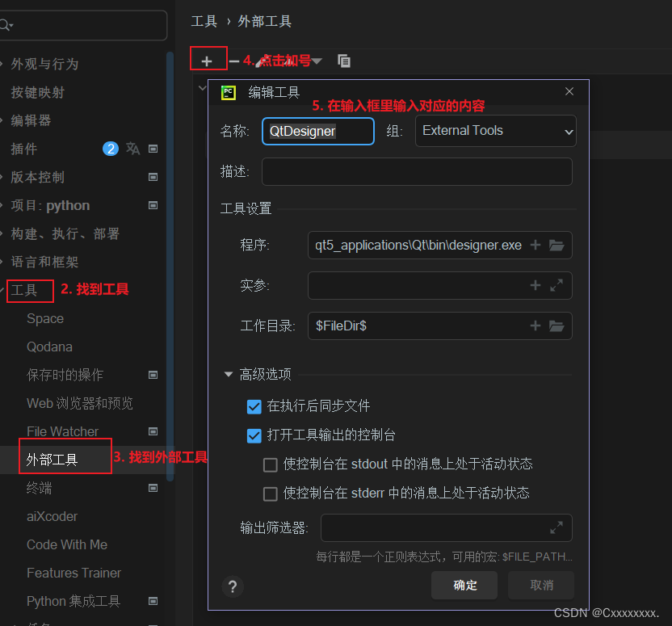Click the settings search box
Screen dimensions: 672x626
pos(83,25)
